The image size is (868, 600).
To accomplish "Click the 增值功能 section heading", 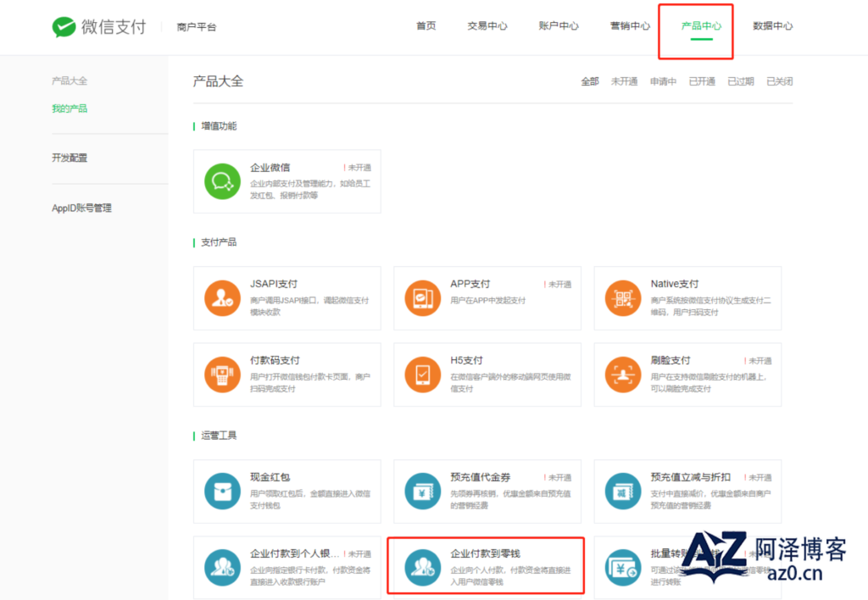I will coord(219,126).
